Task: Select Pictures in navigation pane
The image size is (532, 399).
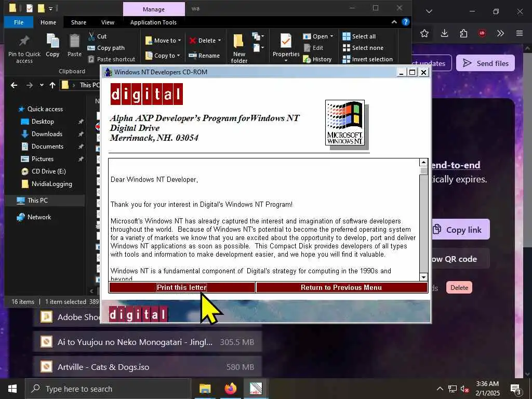Action: (43, 159)
